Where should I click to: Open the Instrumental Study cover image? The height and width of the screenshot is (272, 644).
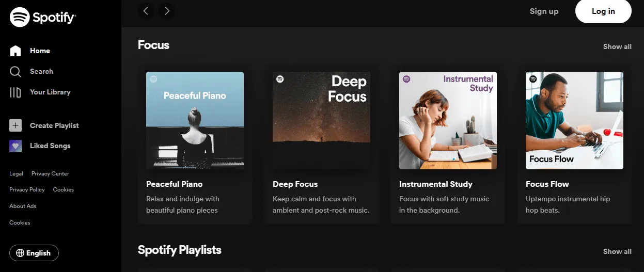pyautogui.click(x=448, y=120)
